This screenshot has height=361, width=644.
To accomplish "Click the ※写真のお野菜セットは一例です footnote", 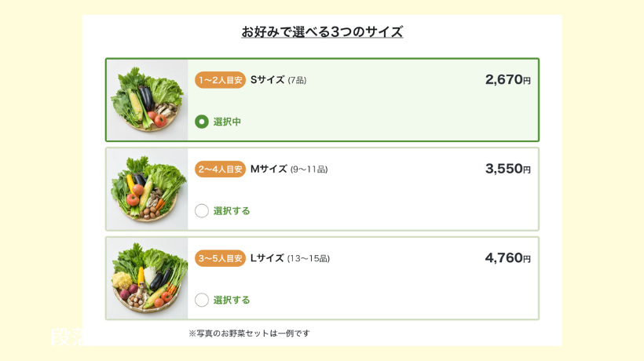I will (249, 334).
